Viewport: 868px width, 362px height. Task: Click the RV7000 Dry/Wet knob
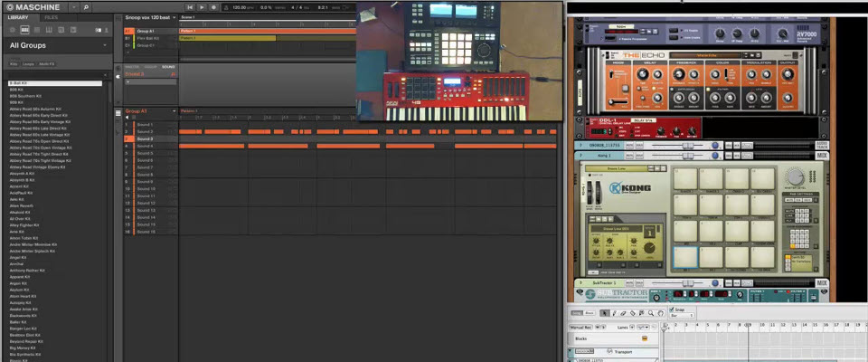tap(783, 33)
